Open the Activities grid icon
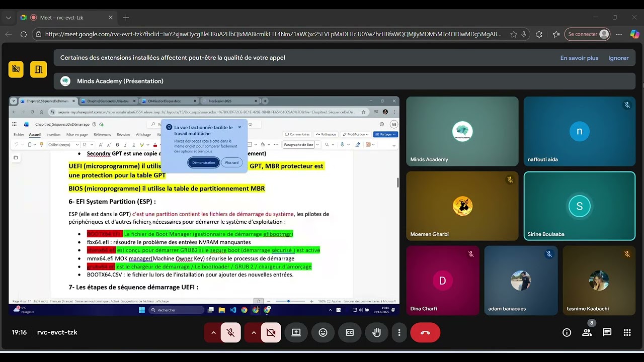 click(627, 332)
